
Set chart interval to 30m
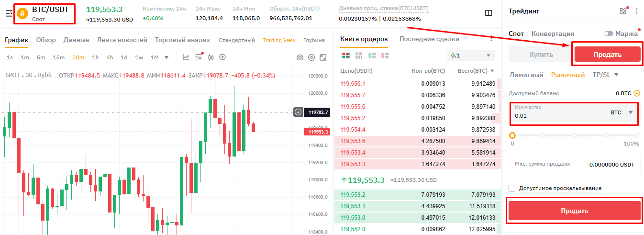[x=78, y=57]
